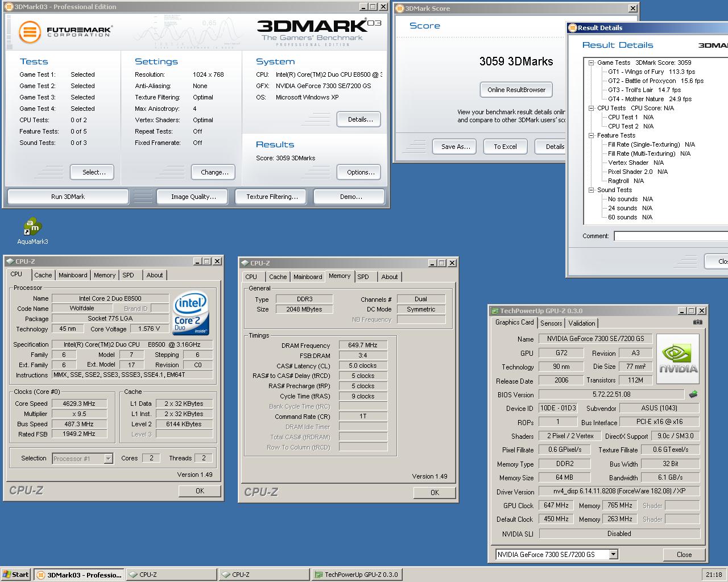This screenshot has height=582, width=728.
Task: Click the BIOS save chip icon in GPU-Z
Action: click(693, 394)
